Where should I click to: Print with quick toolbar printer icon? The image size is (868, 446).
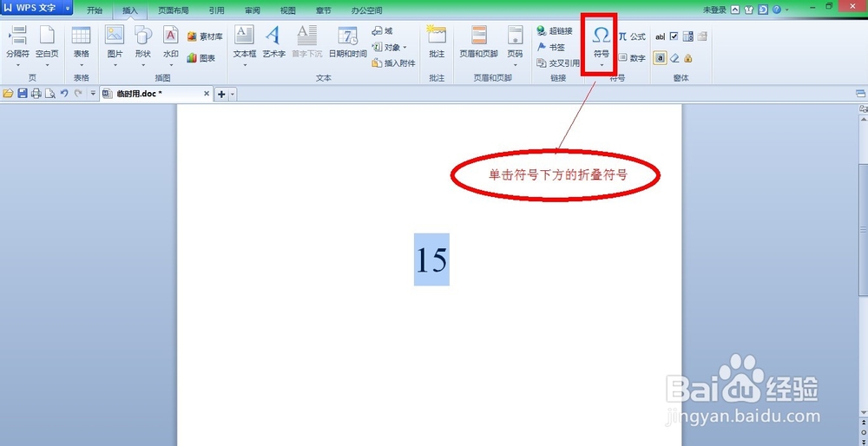[36, 94]
